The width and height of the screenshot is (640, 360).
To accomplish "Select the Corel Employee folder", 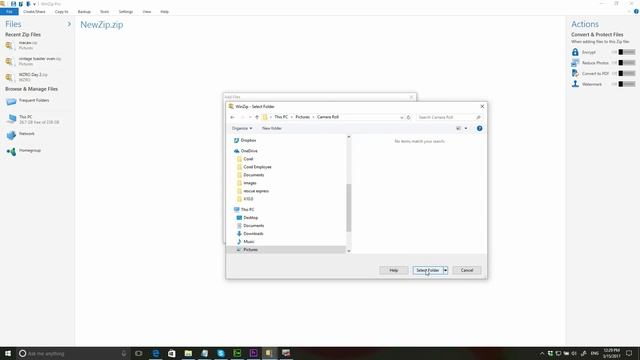I will [254, 167].
